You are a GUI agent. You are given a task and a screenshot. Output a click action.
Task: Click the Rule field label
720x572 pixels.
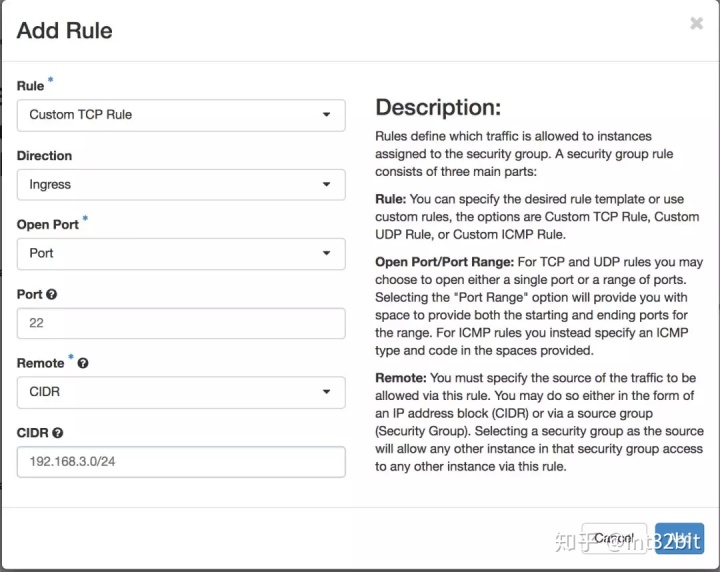point(30,86)
